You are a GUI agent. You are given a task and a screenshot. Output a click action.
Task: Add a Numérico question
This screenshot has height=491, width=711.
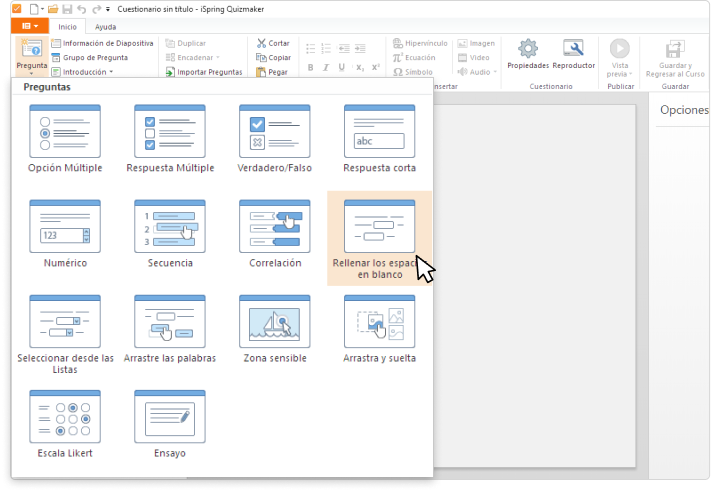click(x=65, y=234)
